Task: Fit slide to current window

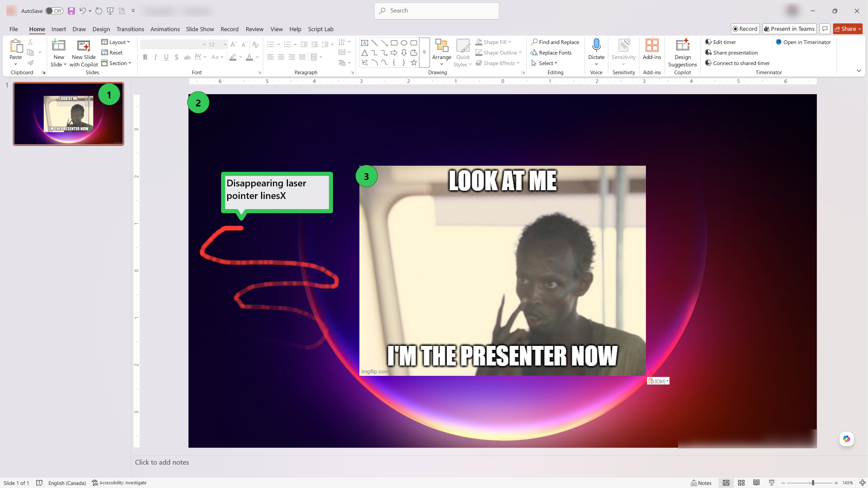Action: pos(863,483)
